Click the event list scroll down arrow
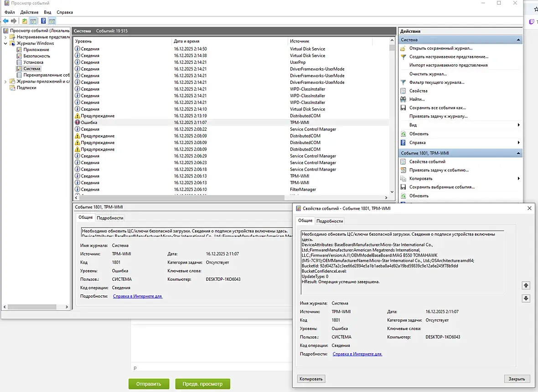The height and width of the screenshot is (392, 538). pos(392,192)
